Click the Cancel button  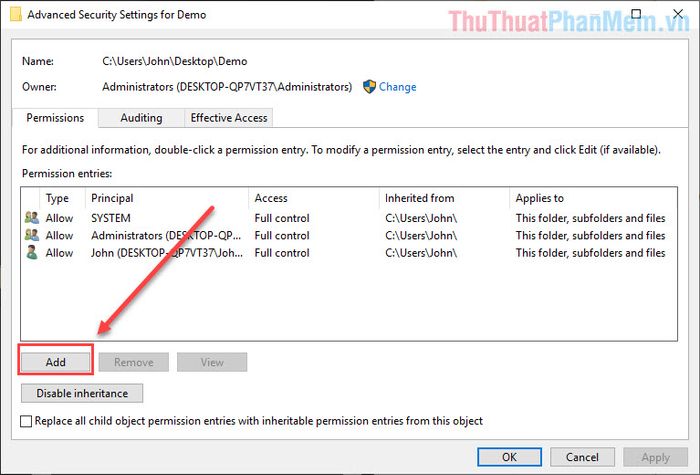[x=582, y=457]
